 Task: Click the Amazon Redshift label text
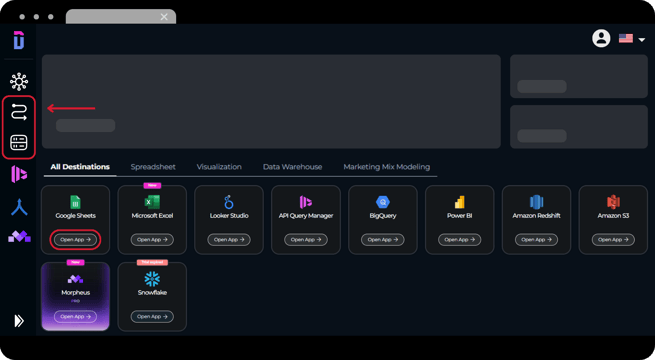pyautogui.click(x=536, y=215)
